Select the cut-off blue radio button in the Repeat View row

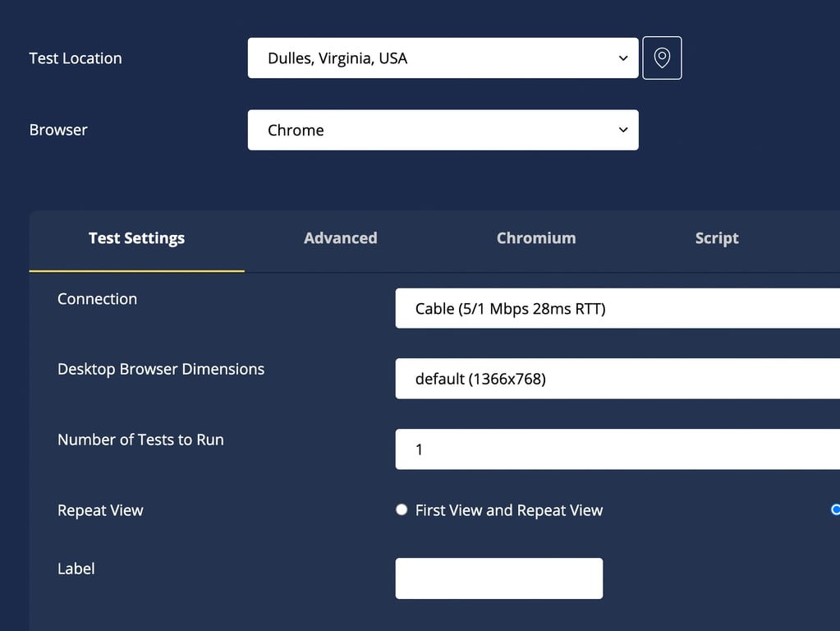(x=836, y=510)
